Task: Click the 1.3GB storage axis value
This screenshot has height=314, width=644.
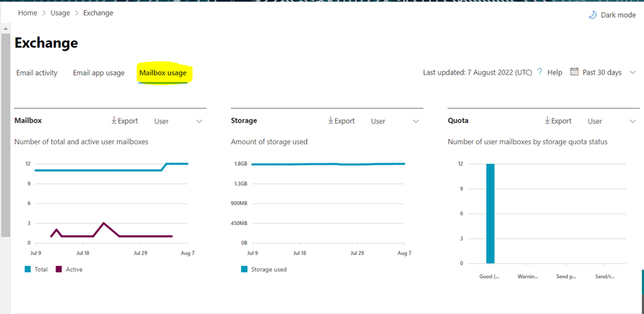Action: 240,183
